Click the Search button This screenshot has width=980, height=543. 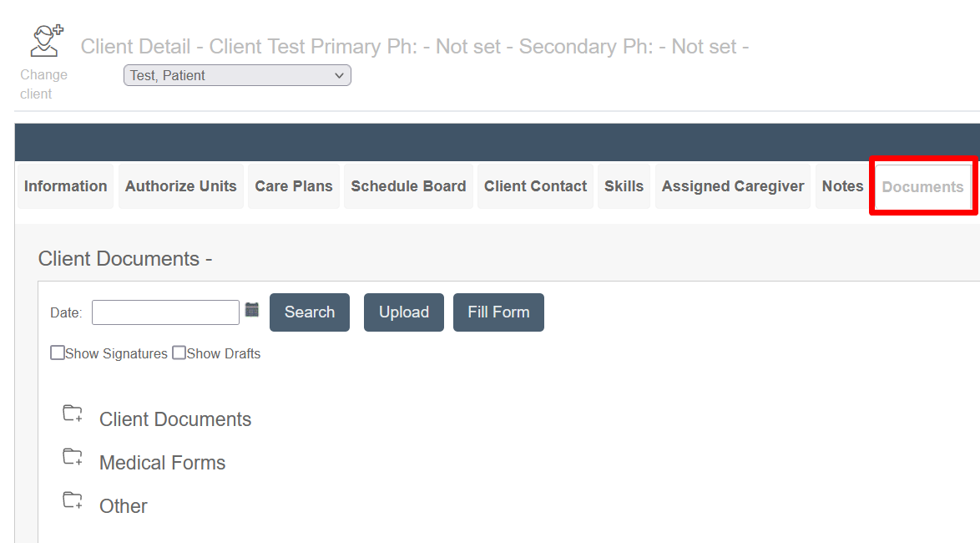[x=310, y=312]
